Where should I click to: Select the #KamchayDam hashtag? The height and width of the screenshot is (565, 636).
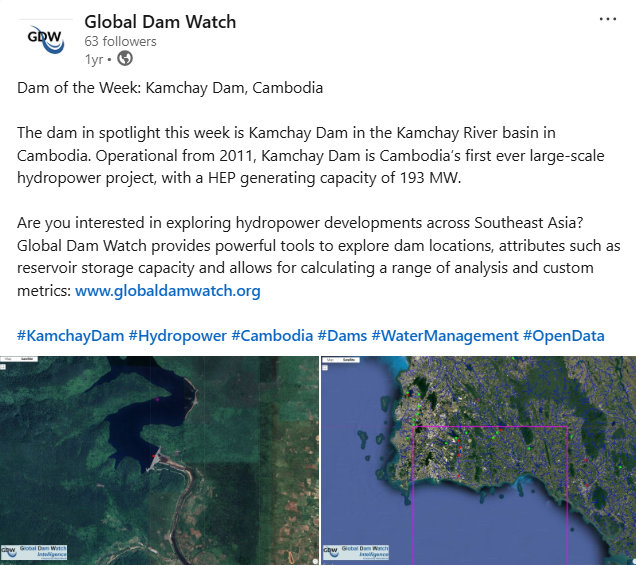[70, 336]
